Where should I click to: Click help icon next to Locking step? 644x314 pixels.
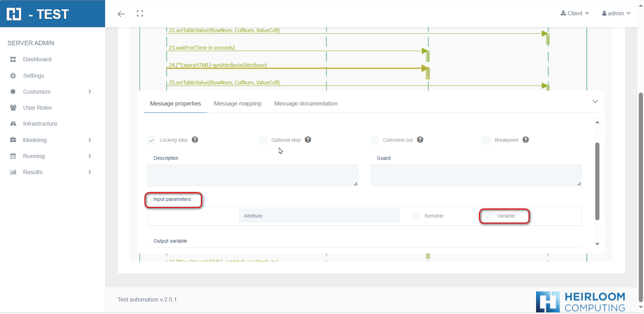(195, 140)
